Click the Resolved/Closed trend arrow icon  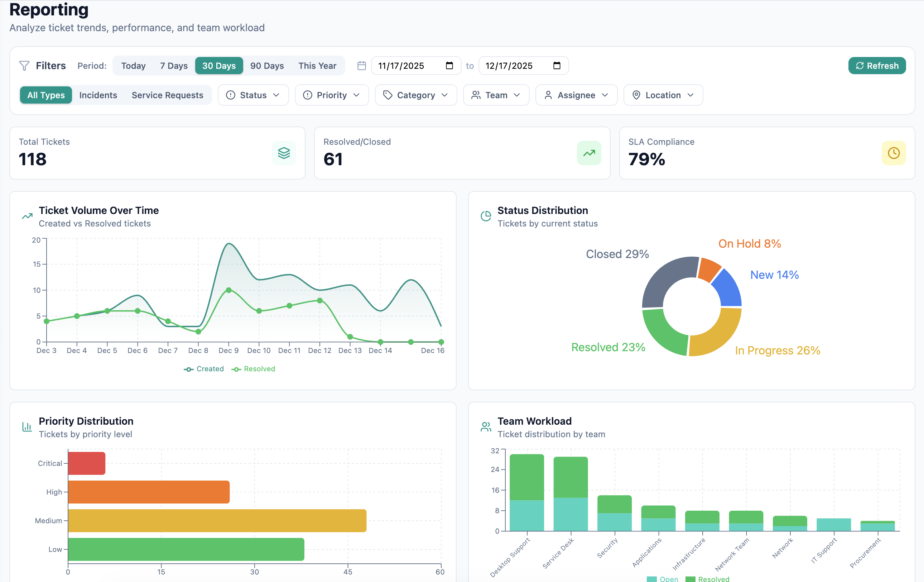589,153
